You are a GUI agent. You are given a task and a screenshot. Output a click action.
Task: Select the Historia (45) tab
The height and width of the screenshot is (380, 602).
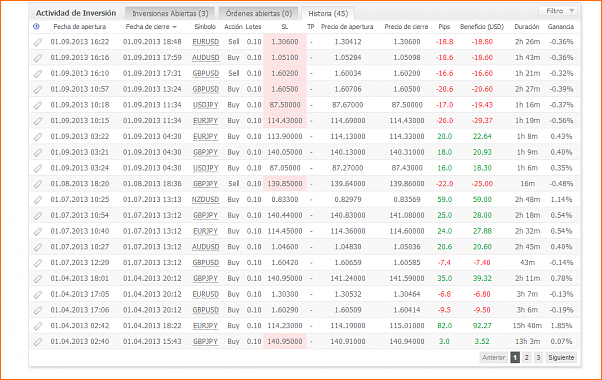coord(328,13)
